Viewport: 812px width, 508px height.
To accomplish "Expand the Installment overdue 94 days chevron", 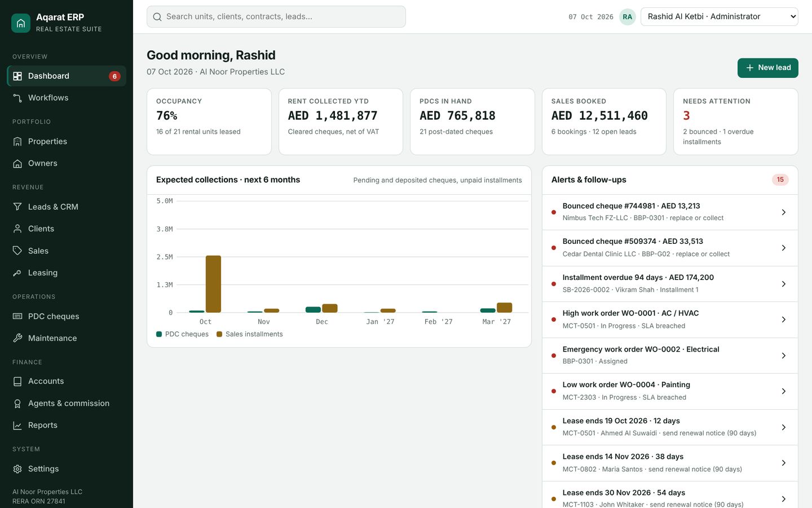I will pyautogui.click(x=784, y=284).
